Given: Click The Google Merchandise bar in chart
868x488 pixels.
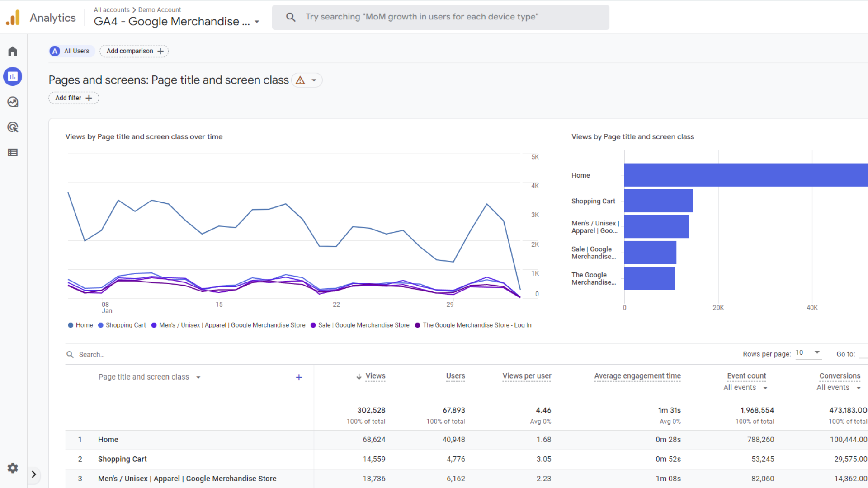Looking at the screenshot, I should point(649,278).
